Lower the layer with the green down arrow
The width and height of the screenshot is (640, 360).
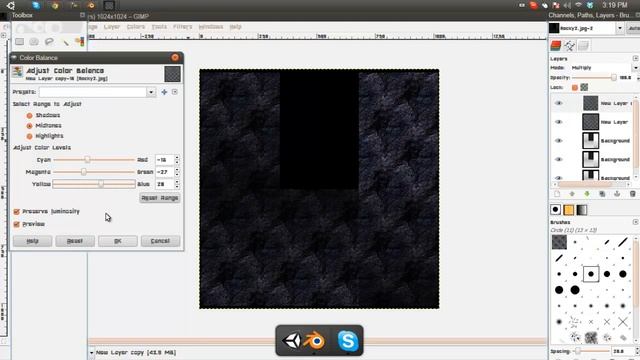(587, 194)
